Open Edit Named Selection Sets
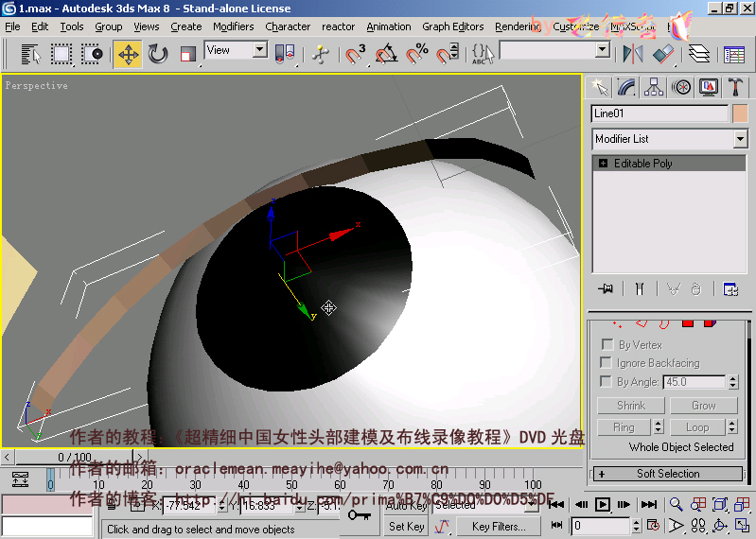 tap(483, 54)
